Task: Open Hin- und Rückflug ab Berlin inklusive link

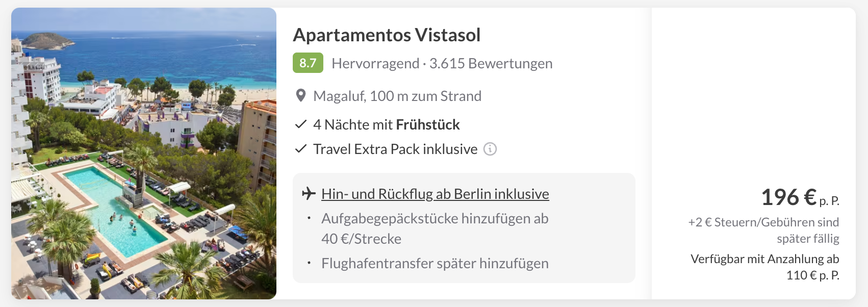Action: click(x=435, y=194)
